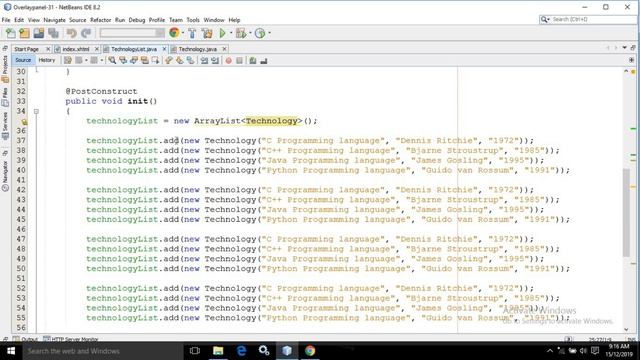Click the Find Selection magnifier icon
Image resolution: width=640 pixels, height=360 pixels.
point(112,60)
